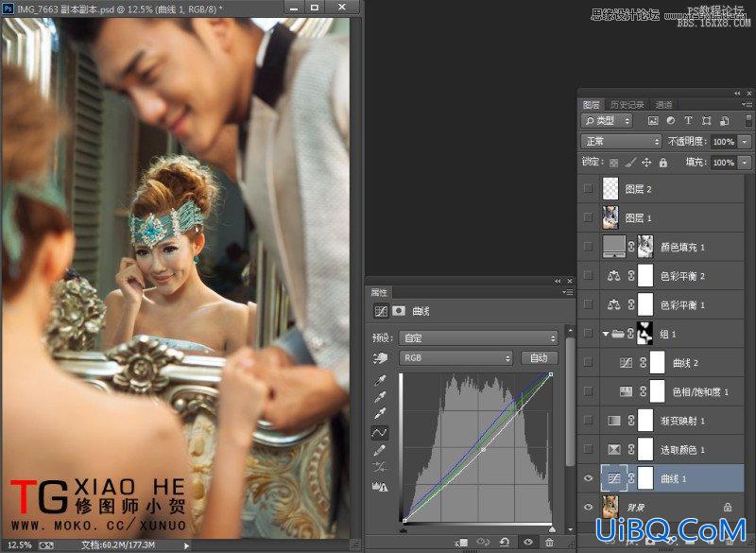
Task: Click the color balance icon on 色彩平衡 2 layer
Action: (x=613, y=276)
